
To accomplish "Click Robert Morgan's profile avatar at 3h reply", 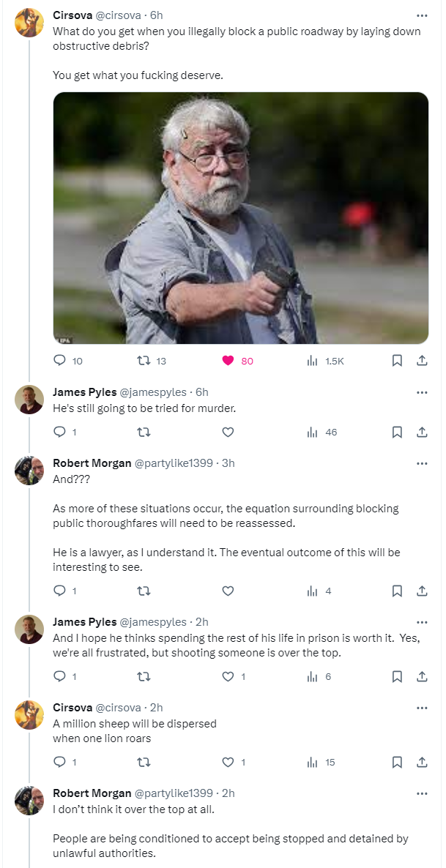I will tap(29, 471).
